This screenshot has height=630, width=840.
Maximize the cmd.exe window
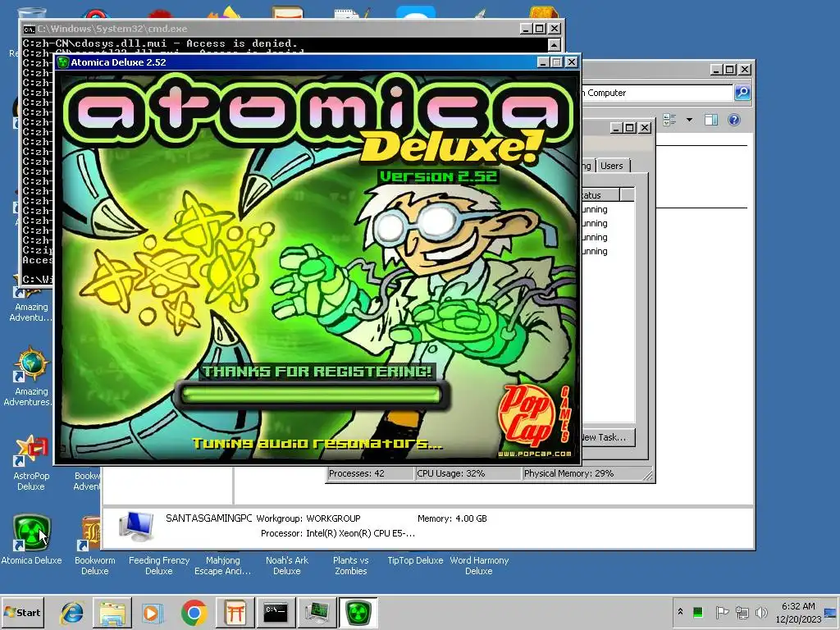540,29
